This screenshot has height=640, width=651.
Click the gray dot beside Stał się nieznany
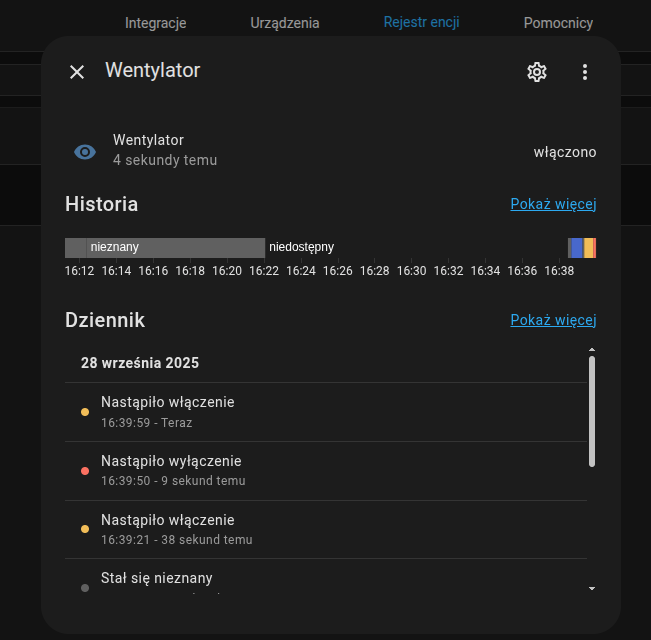pos(85,587)
